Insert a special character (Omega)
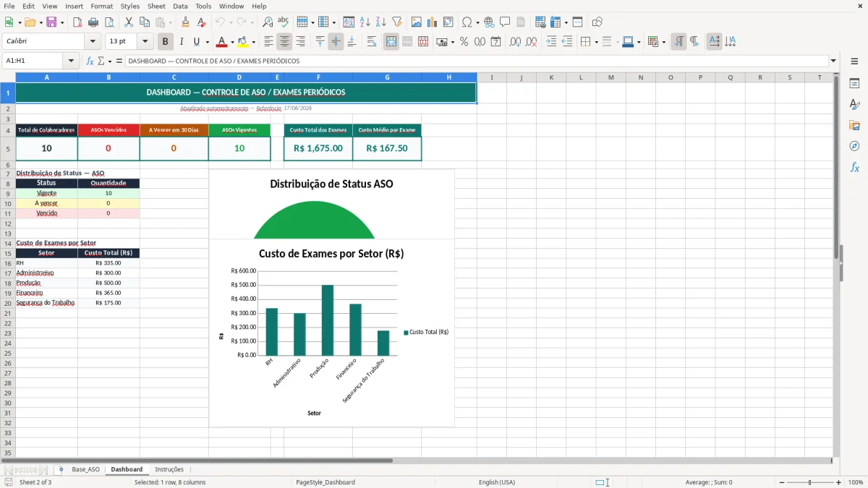The image size is (868, 488). (x=467, y=22)
